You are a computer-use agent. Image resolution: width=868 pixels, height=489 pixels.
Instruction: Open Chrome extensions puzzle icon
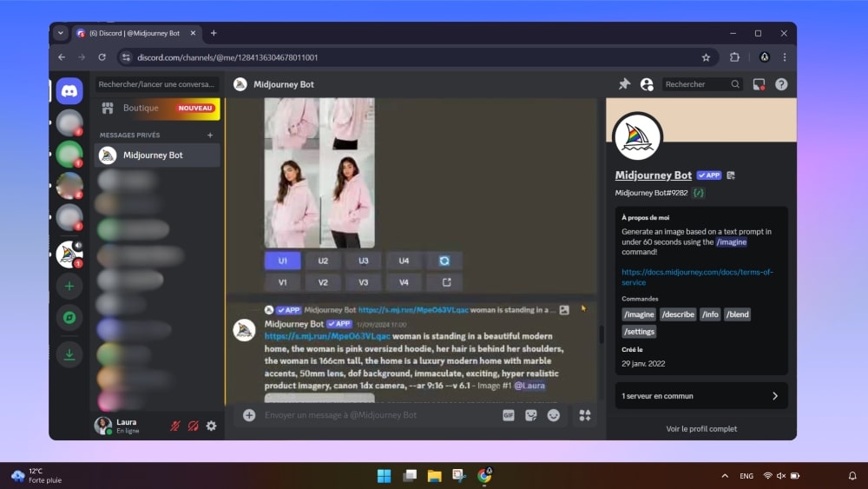click(734, 57)
